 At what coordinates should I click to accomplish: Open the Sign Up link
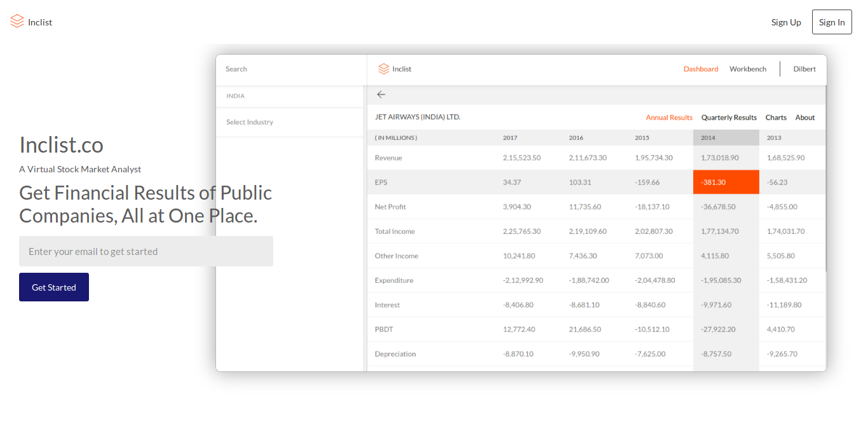[x=786, y=22]
